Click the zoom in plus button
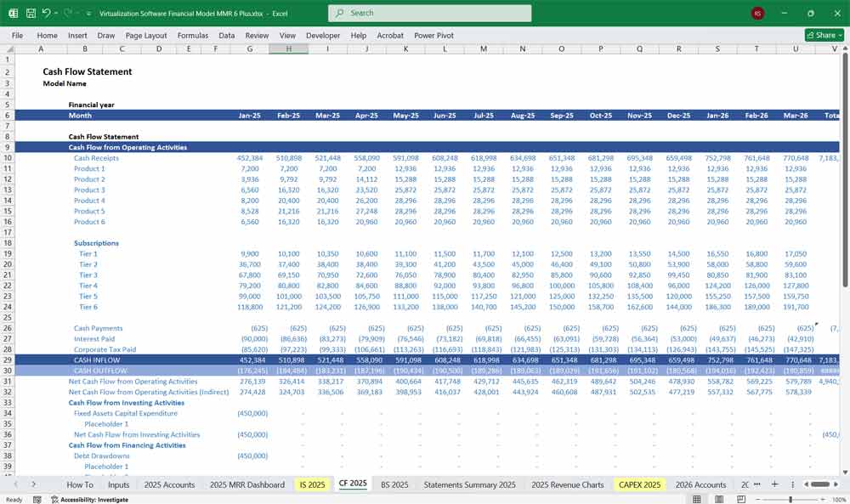The image size is (850, 504). 823,499
